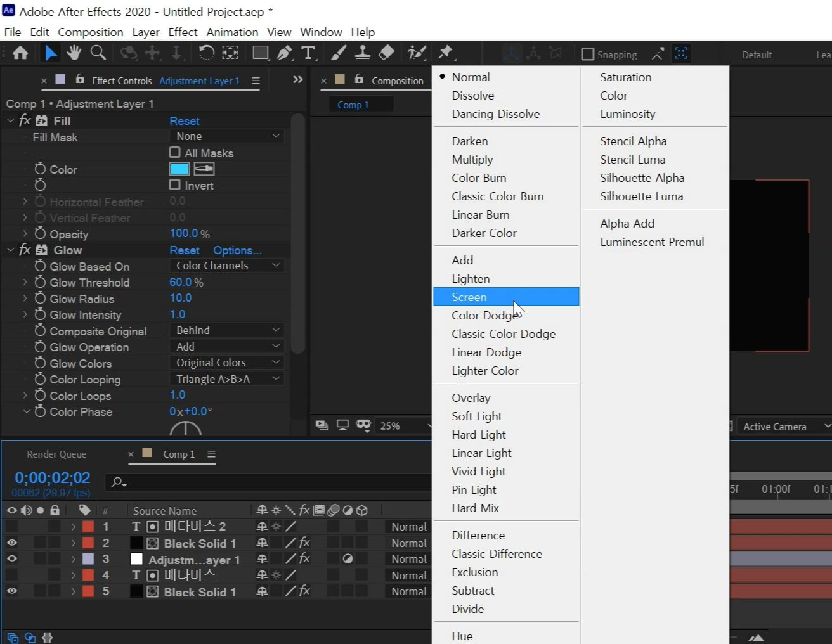832x644 pixels.
Task: Enable the Invert checkbox
Action: click(x=175, y=184)
